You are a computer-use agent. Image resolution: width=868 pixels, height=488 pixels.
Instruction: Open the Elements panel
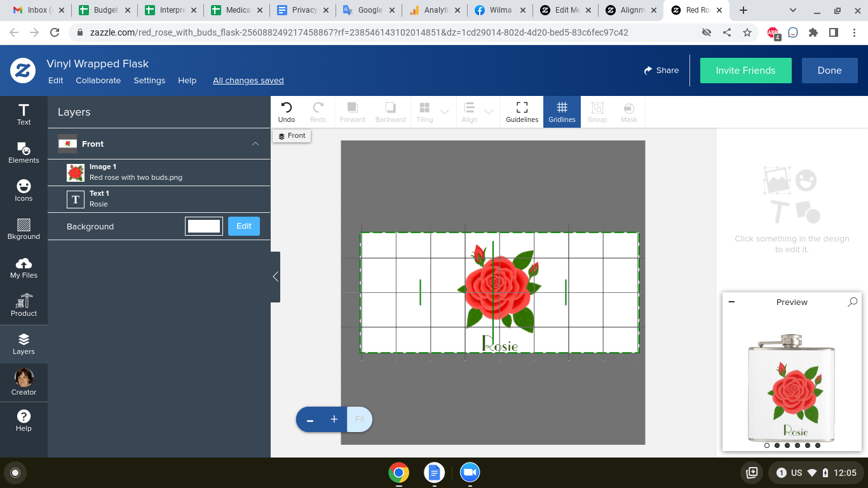[24, 153]
